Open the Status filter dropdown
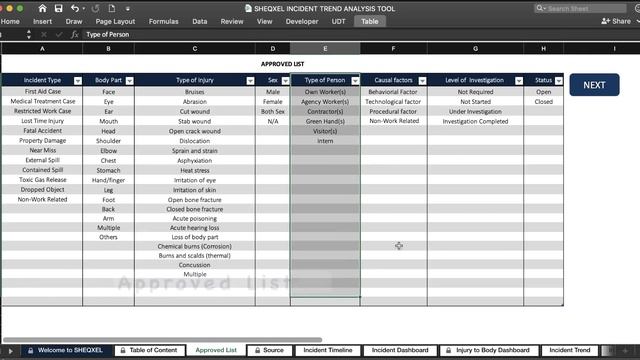640x360 pixels. (x=559, y=81)
